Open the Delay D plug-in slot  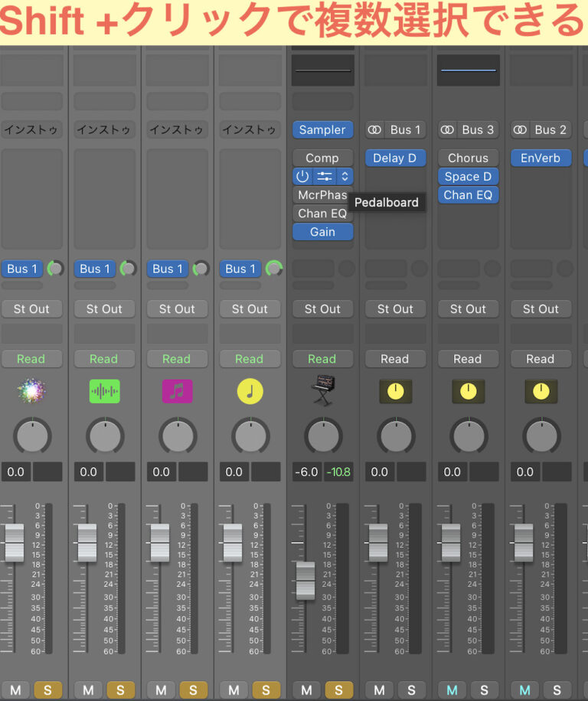point(395,158)
